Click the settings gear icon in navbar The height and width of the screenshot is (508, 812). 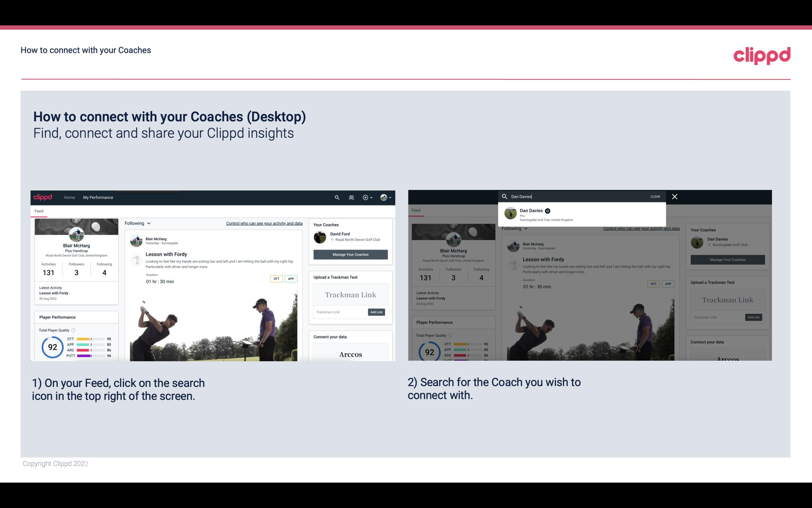pos(365,197)
